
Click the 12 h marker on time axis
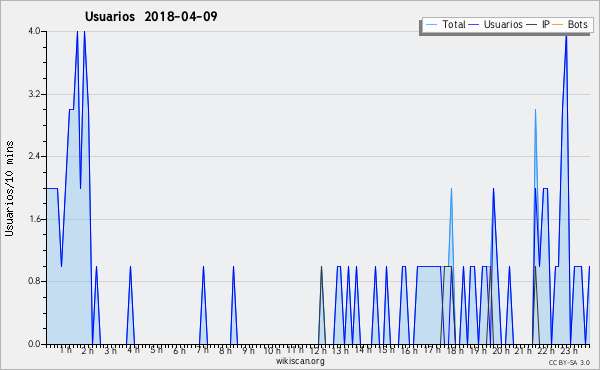click(318, 350)
